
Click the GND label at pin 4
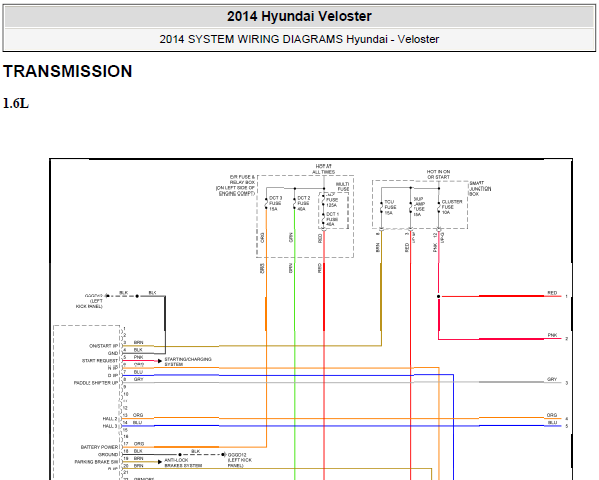[113, 353]
